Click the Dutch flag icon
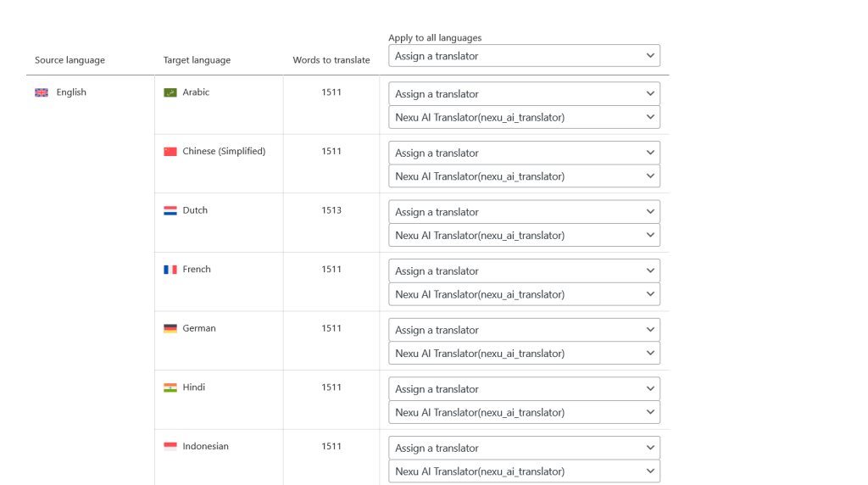 tap(170, 210)
